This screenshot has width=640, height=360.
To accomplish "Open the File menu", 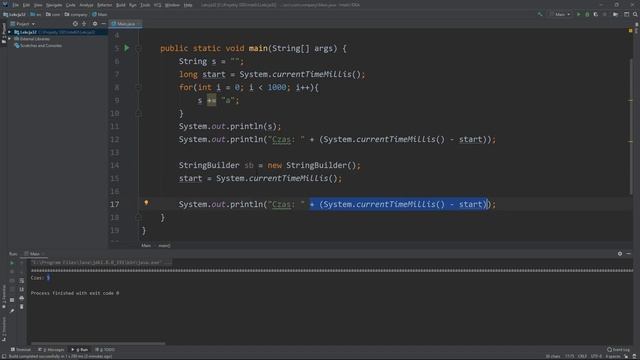I will (16, 5).
